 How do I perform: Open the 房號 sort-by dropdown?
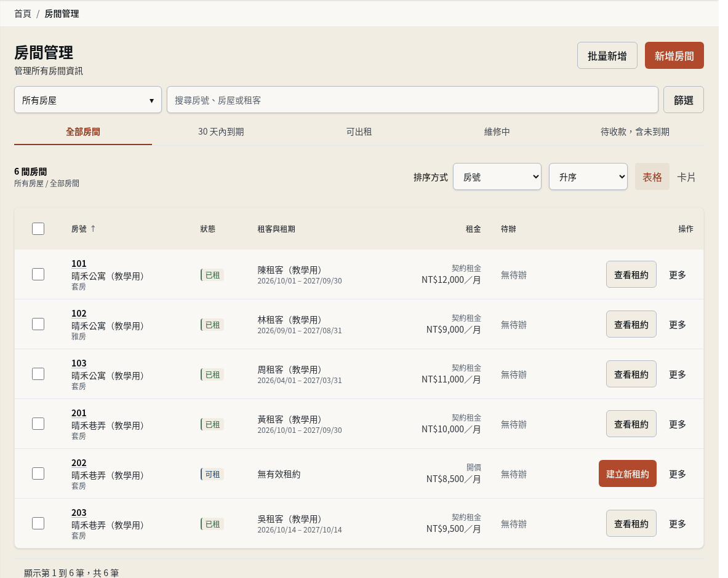[x=497, y=176]
